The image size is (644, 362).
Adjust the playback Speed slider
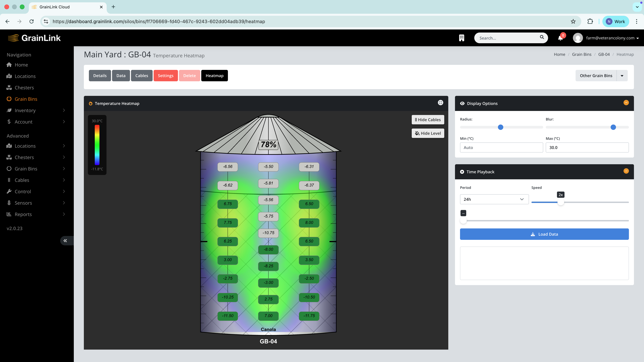click(x=561, y=203)
